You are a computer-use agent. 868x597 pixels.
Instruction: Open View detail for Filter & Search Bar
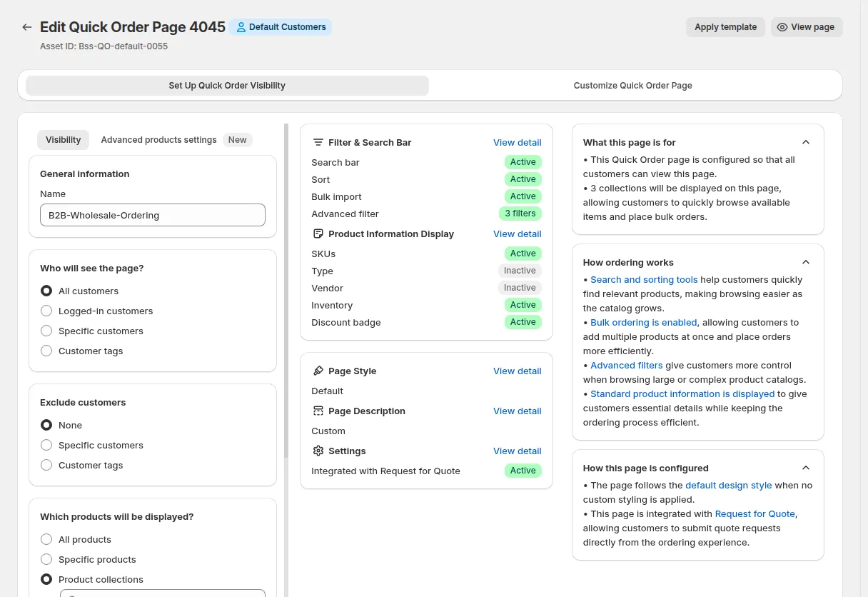pyautogui.click(x=518, y=142)
